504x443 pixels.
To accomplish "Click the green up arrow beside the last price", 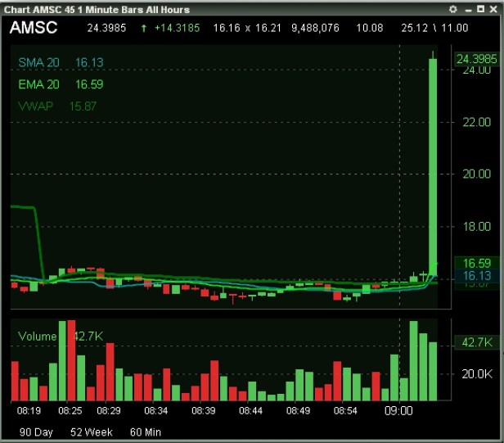I will coord(144,28).
